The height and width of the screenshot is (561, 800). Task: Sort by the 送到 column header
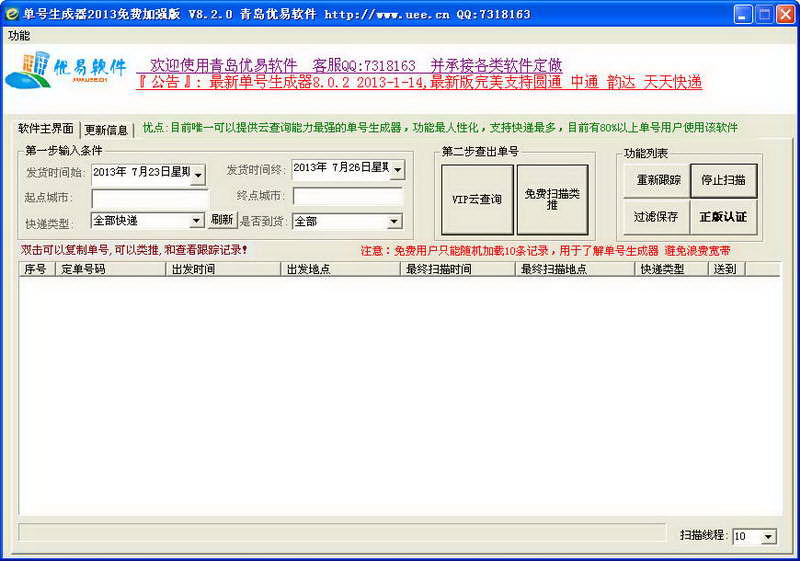point(728,269)
